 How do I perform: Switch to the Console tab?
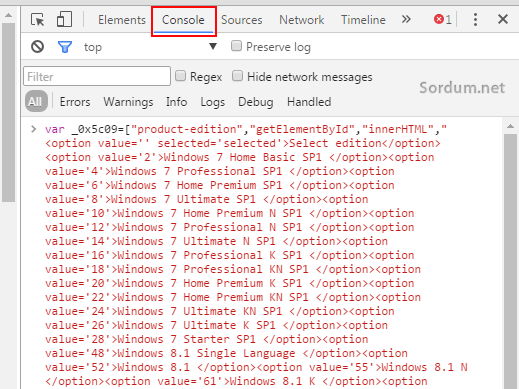[183, 20]
